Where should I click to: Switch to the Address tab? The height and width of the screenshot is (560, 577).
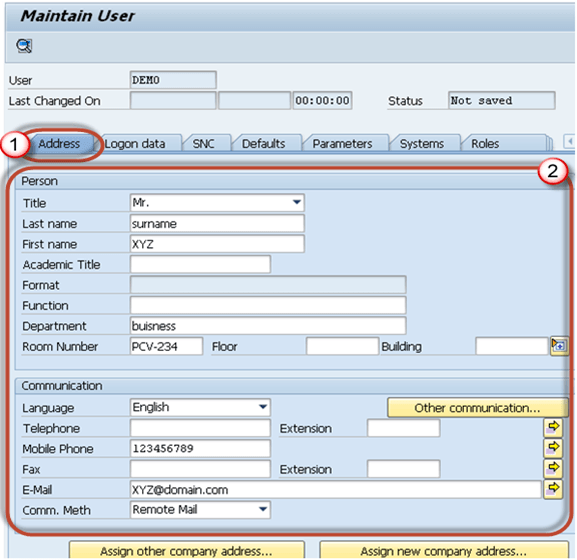tap(59, 143)
